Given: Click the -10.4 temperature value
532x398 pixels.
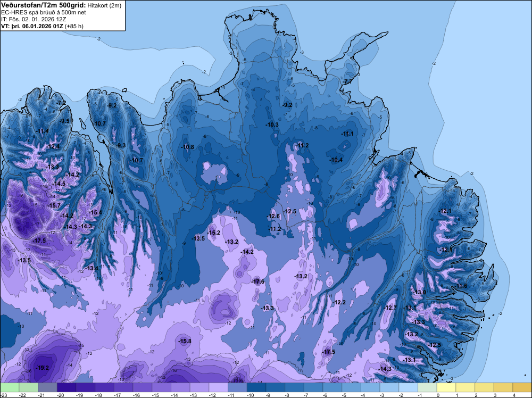Looking at the screenshot, I should [336, 160].
